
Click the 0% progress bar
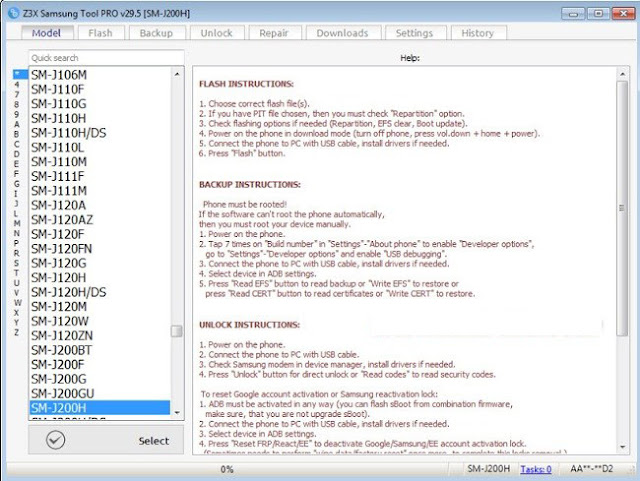(227, 469)
